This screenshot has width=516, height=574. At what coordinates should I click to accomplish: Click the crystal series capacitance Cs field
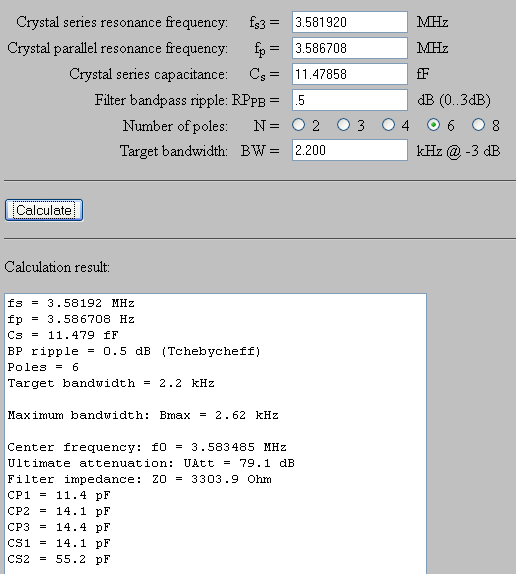(350, 74)
